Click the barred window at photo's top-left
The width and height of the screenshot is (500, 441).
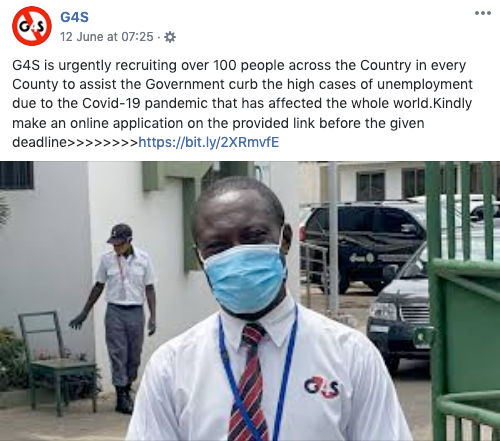coord(17,175)
